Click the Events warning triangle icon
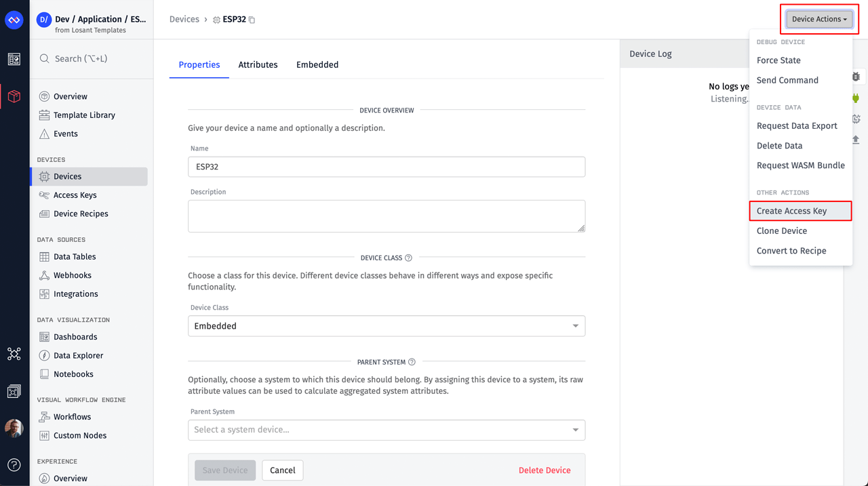Viewport: 868px width, 486px height. coord(44,134)
